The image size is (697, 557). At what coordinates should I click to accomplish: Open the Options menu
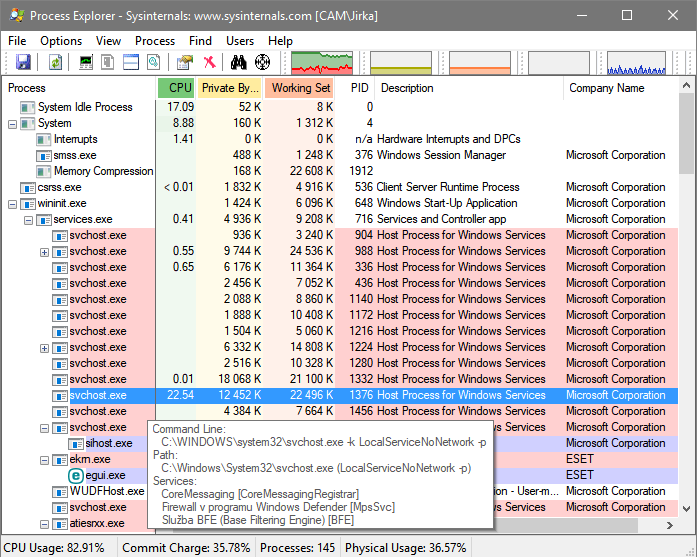pyautogui.click(x=61, y=41)
